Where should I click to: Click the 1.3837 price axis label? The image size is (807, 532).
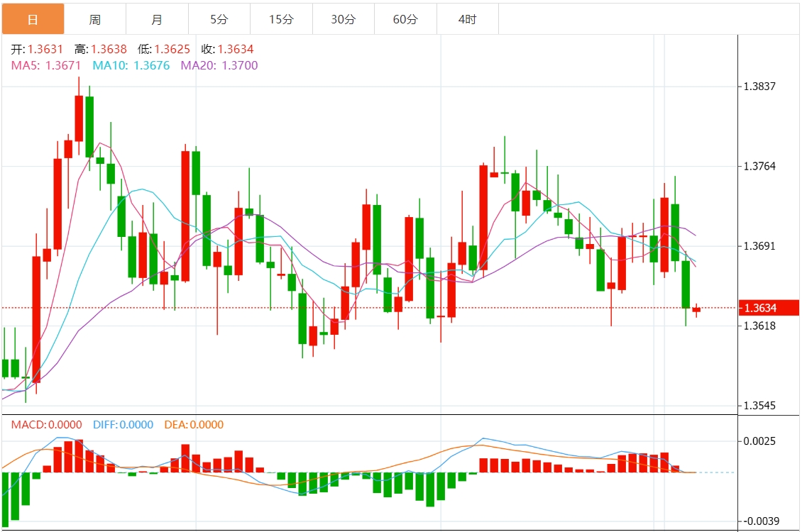759,87
